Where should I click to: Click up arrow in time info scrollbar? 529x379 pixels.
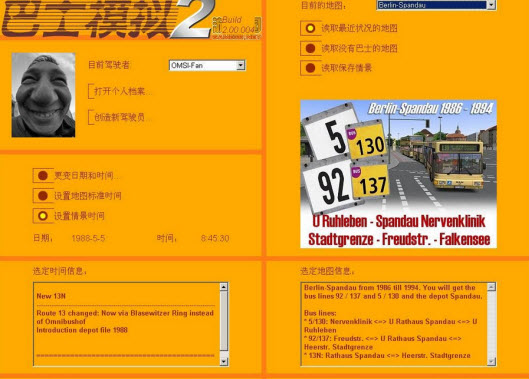(224, 287)
